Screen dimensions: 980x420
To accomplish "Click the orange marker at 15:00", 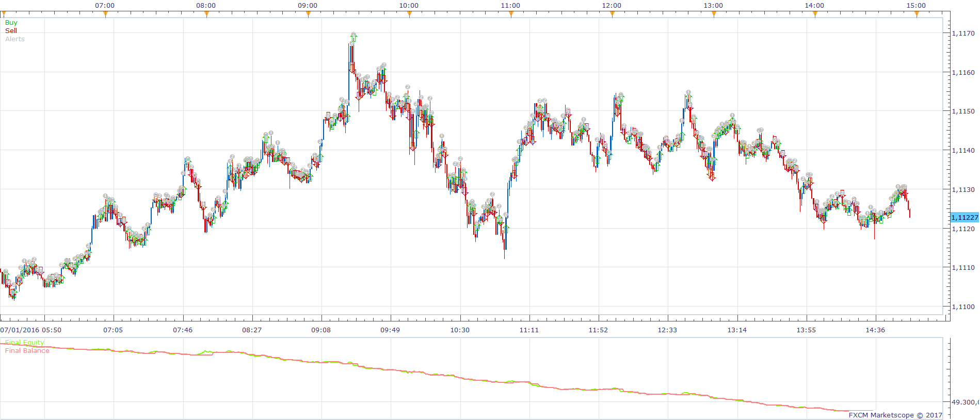I will [917, 14].
